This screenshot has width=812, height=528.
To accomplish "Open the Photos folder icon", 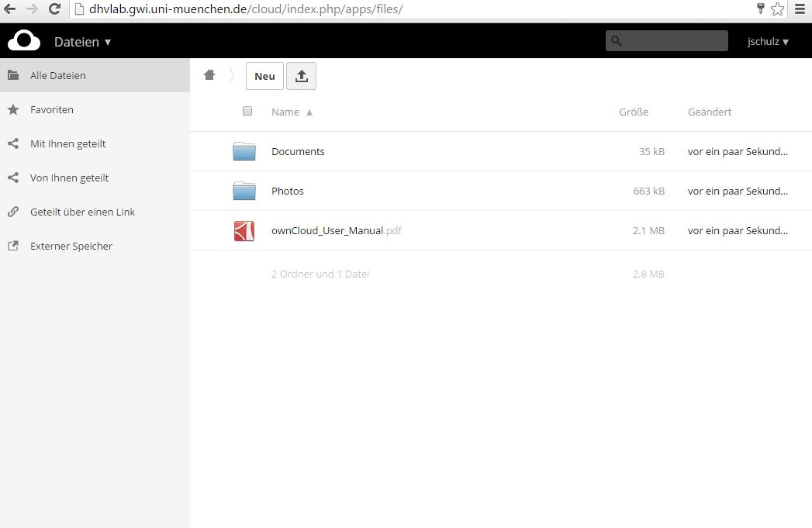I will click(x=244, y=191).
